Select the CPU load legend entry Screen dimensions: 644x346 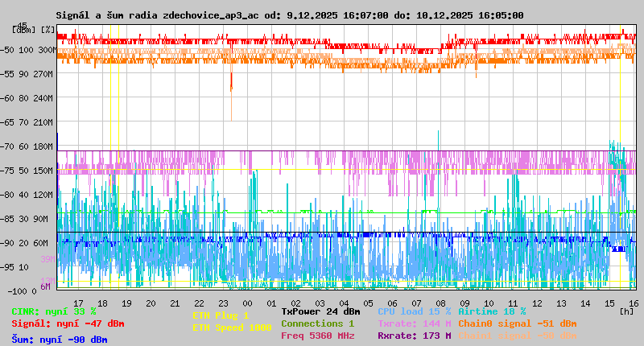tap(414, 311)
